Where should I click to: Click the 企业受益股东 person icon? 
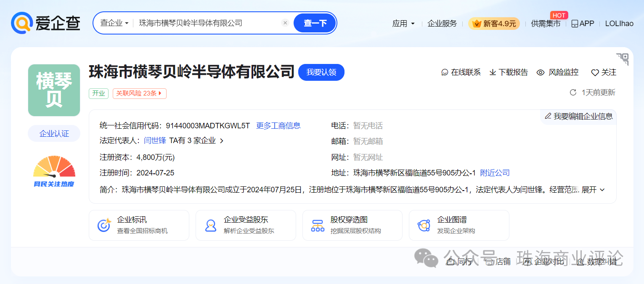point(211,225)
